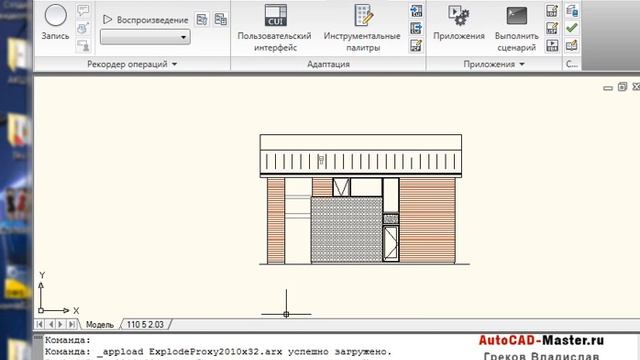Click the import customizations icon in Адаптация
Screen dimensions: 640x360
(416, 11)
